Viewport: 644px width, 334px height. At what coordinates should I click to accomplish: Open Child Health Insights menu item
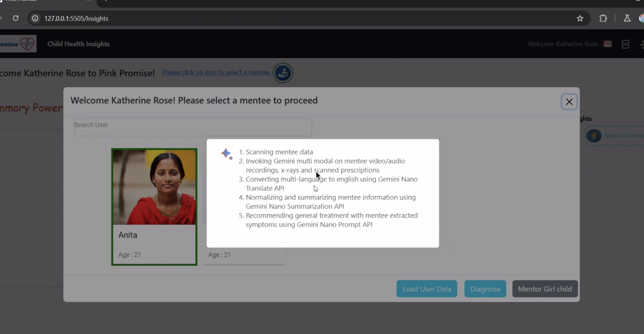coord(78,44)
